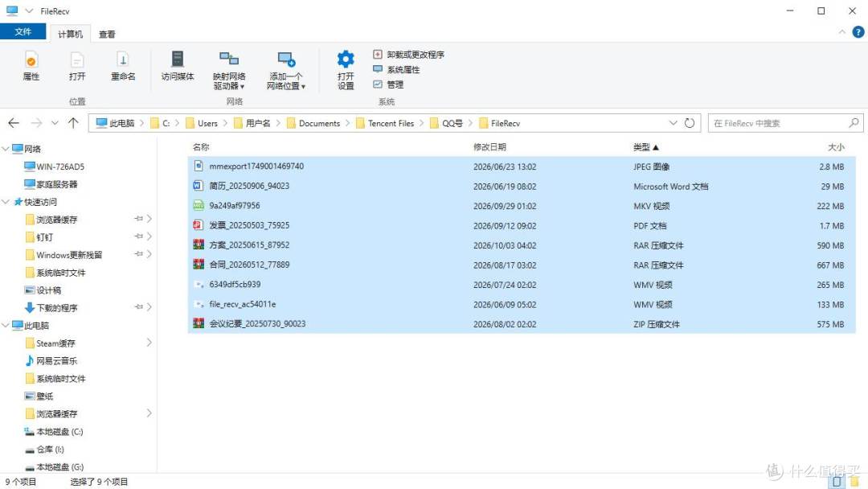Open the 属性 properties ribbon icon
This screenshot has height=489, width=868.
point(31,66)
